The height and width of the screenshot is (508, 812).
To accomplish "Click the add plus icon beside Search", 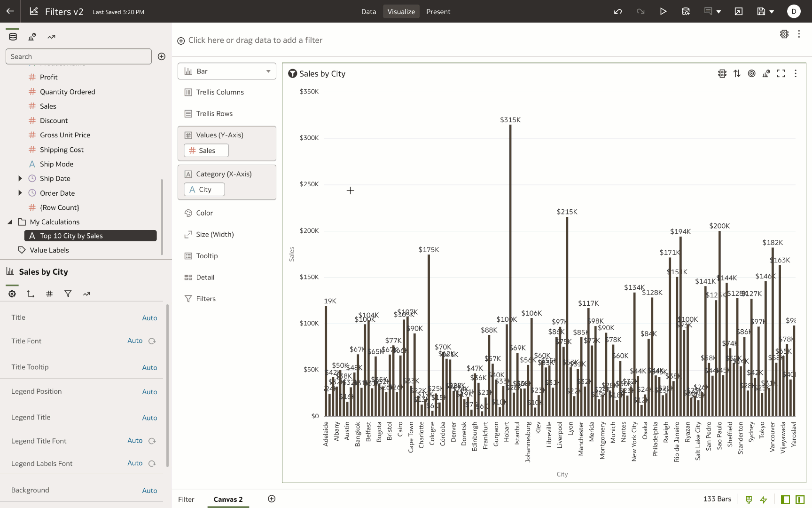I will tap(162, 56).
